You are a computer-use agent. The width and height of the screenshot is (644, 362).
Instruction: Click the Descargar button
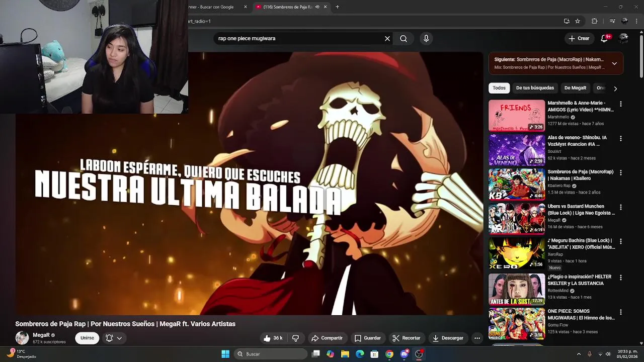[x=448, y=338]
